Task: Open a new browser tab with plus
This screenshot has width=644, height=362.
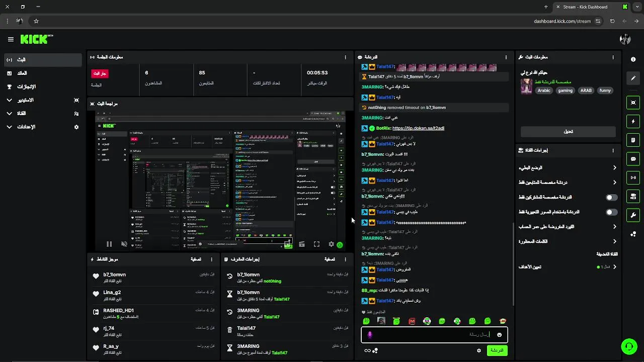Action: pyautogui.click(x=546, y=7)
